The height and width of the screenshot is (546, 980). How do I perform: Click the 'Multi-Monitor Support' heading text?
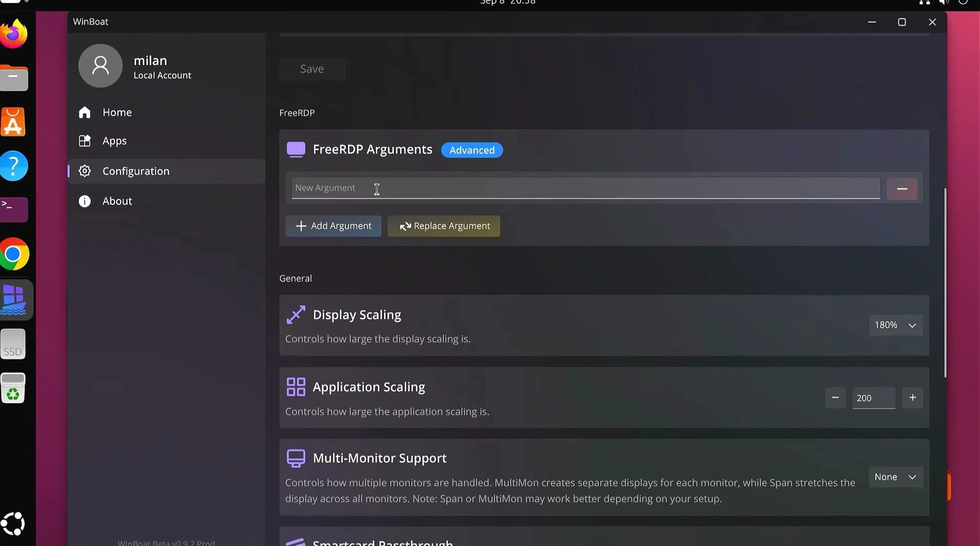pyautogui.click(x=380, y=458)
